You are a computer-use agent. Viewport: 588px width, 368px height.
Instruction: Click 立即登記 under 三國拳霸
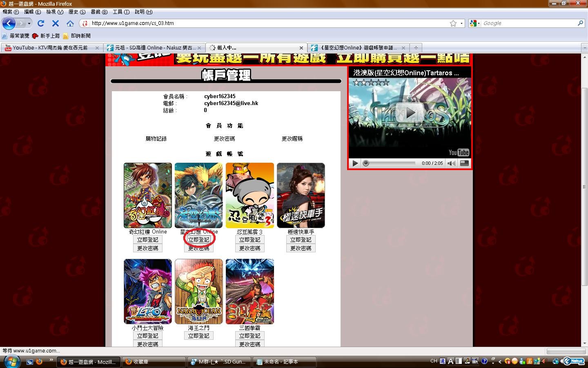coord(250,336)
